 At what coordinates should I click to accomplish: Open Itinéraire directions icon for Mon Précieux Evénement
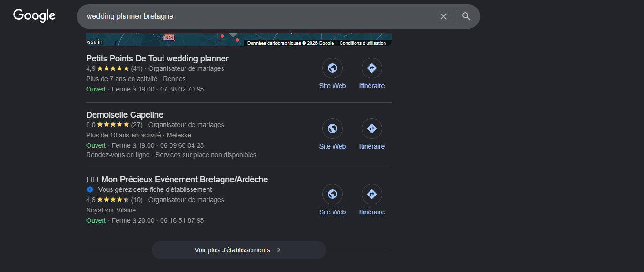(x=372, y=194)
